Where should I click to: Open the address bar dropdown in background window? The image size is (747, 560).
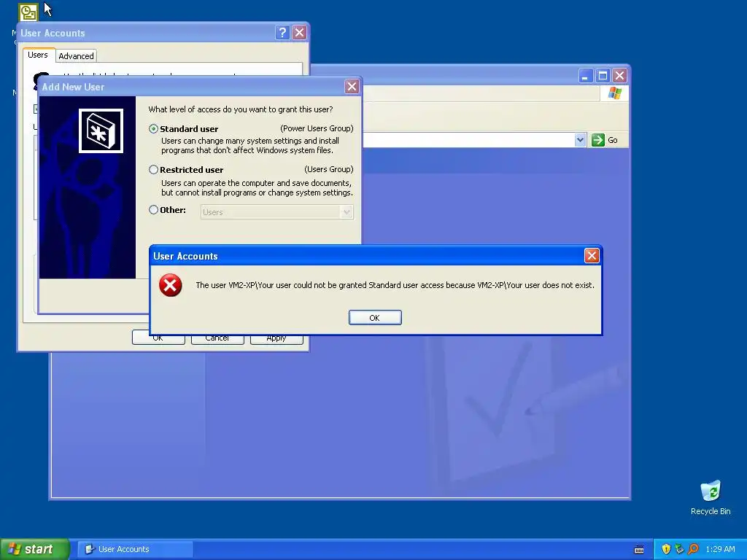point(580,140)
